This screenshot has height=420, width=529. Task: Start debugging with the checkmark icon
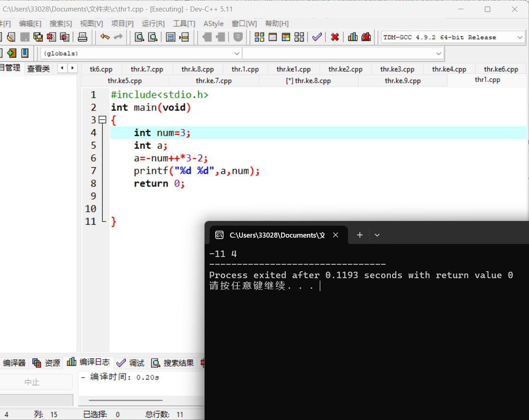(317, 37)
